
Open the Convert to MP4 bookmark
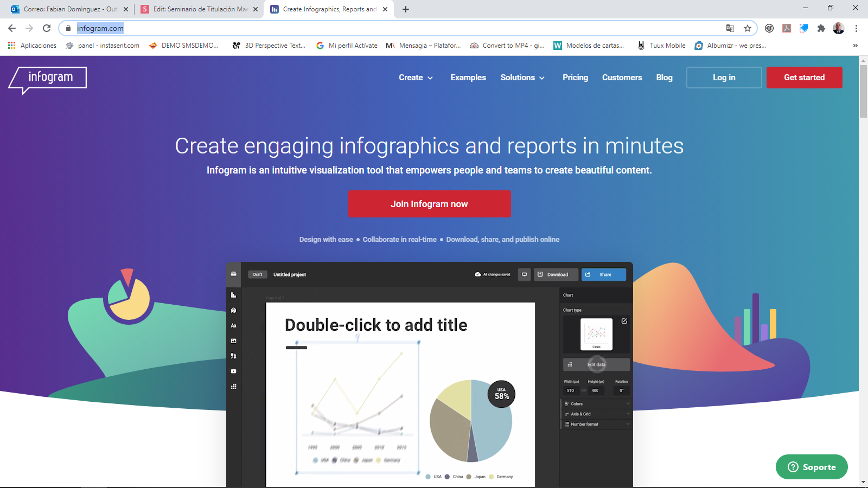(x=507, y=46)
